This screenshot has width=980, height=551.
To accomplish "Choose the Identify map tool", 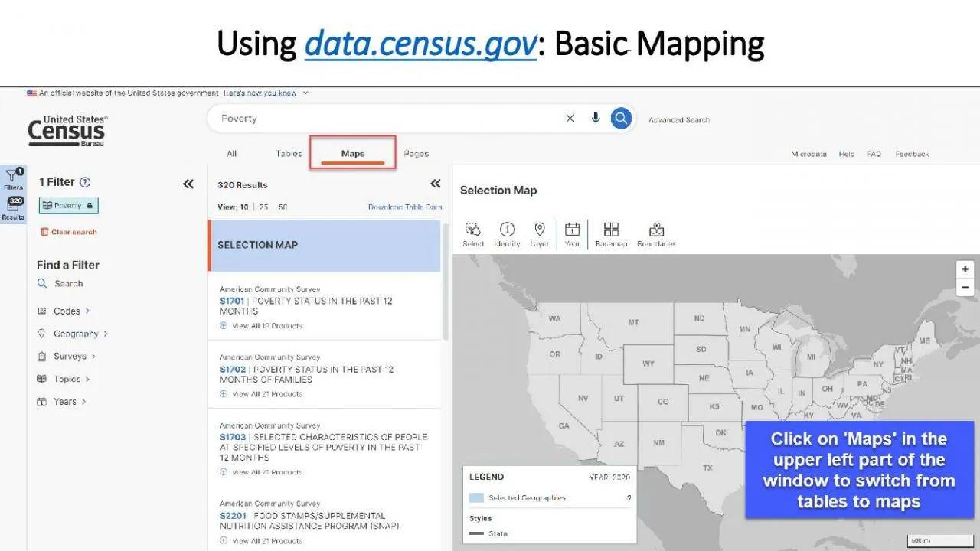I will pos(507,234).
